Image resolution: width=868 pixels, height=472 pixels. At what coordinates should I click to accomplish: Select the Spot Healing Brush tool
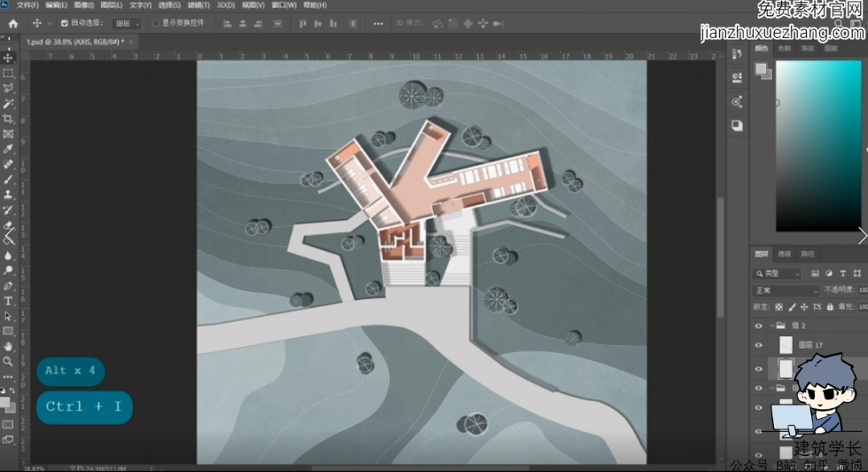pyautogui.click(x=8, y=165)
